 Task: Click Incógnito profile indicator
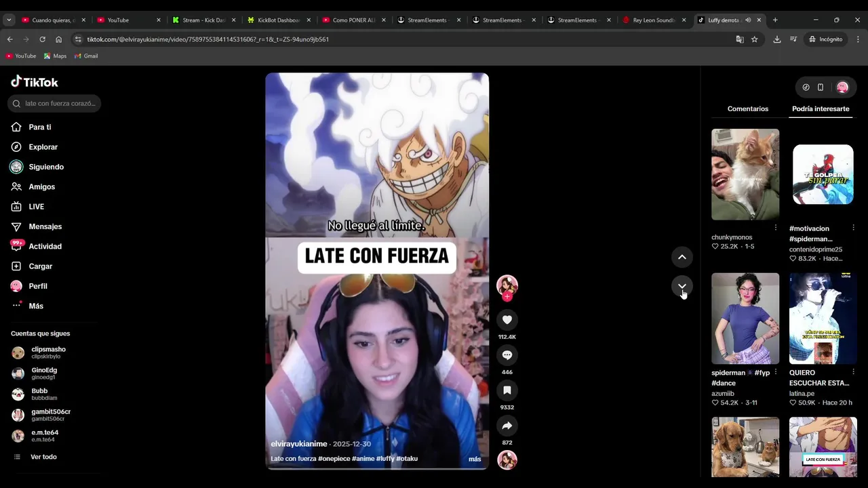click(x=825, y=39)
